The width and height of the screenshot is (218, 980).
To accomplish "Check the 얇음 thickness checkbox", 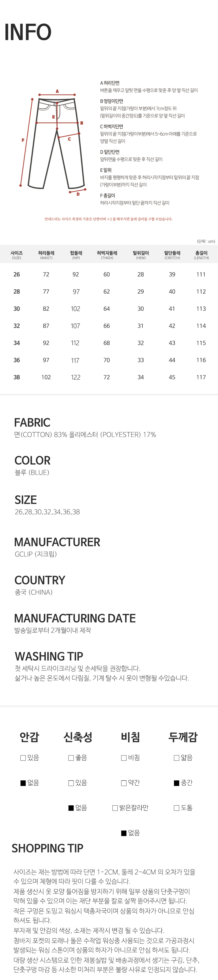I will point(176,758).
